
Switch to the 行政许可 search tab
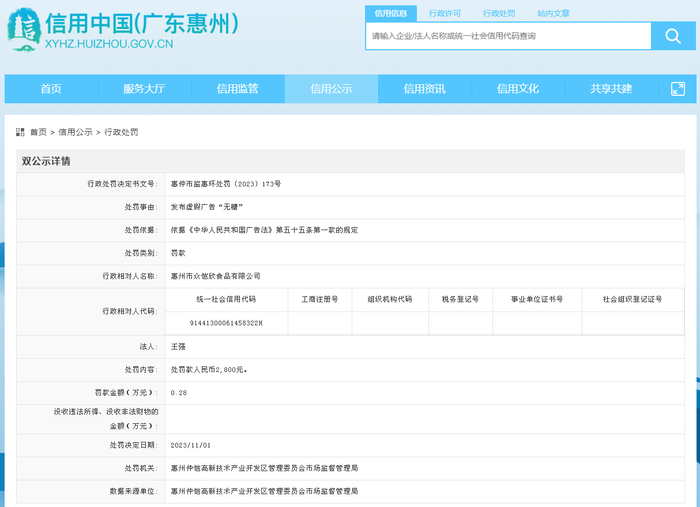(445, 14)
